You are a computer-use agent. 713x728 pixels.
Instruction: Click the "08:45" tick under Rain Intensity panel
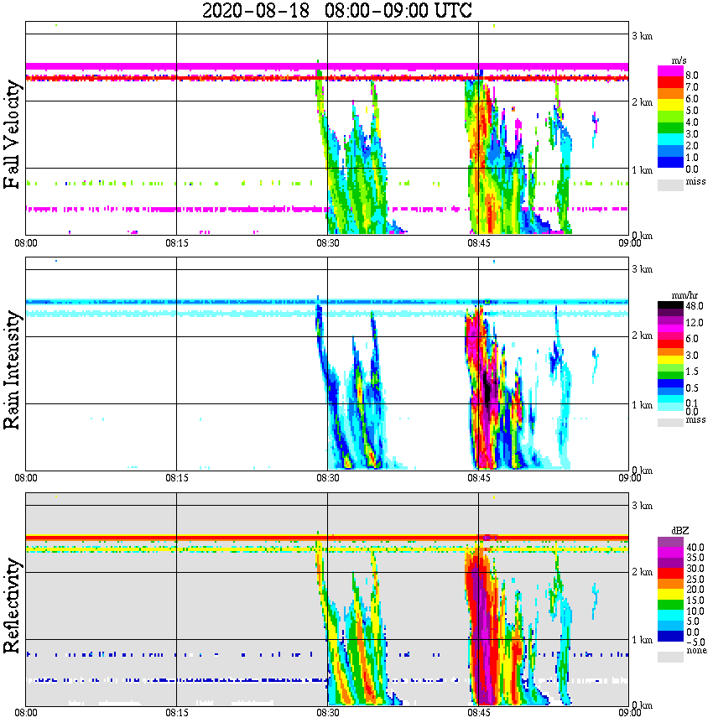point(478,478)
